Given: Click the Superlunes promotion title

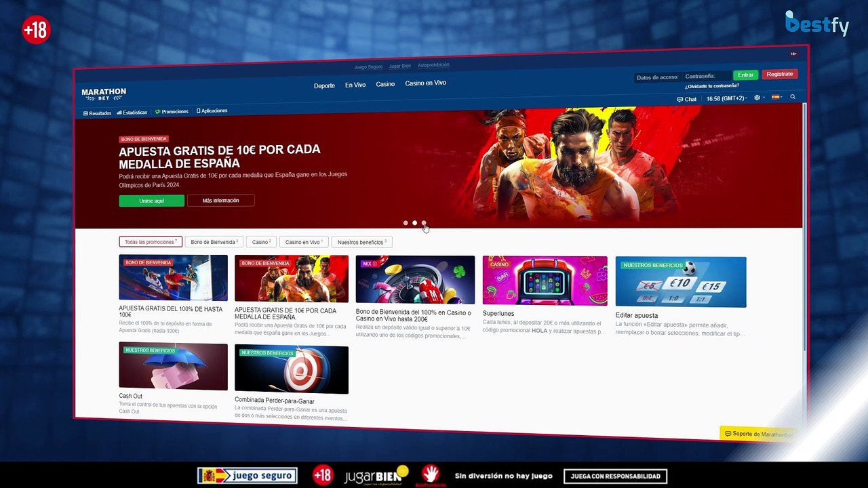Looking at the screenshot, I should click(498, 313).
